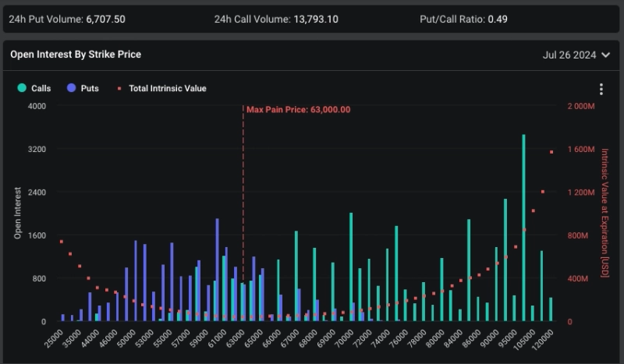Click the Max Pain Price: 63,000.00 label
This screenshot has height=364, width=624.
pos(298,110)
